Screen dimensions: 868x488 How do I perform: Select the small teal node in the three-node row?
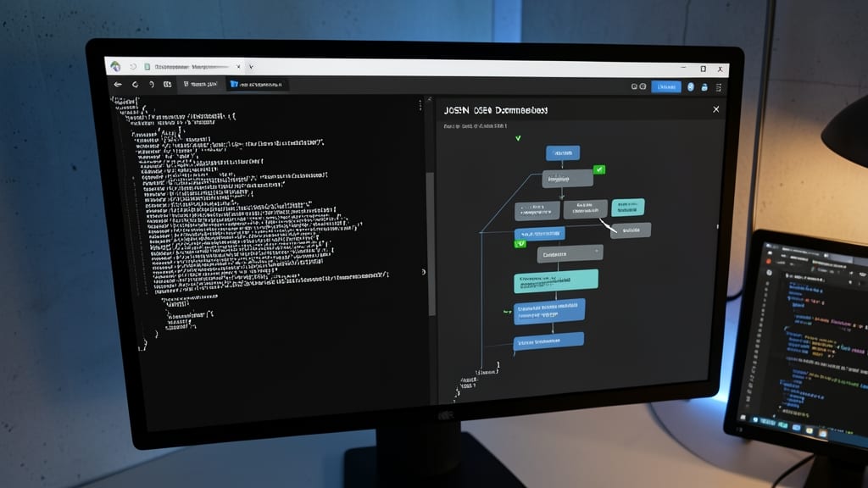pos(628,207)
